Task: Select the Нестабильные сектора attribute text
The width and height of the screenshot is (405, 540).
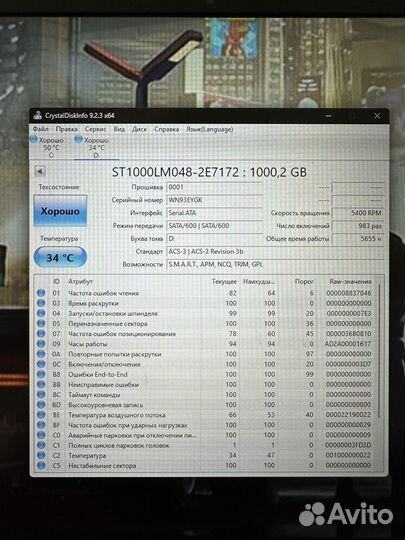Action: [x=102, y=466]
